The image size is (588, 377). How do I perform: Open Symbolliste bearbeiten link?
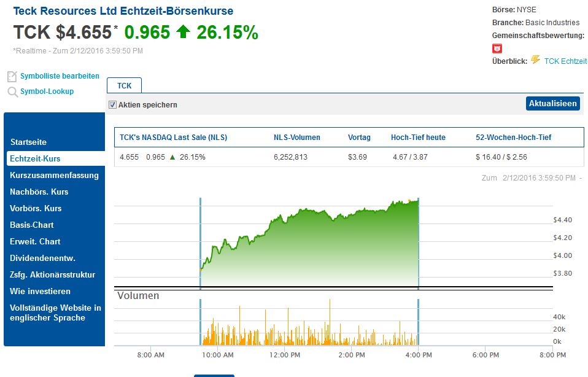pos(60,76)
